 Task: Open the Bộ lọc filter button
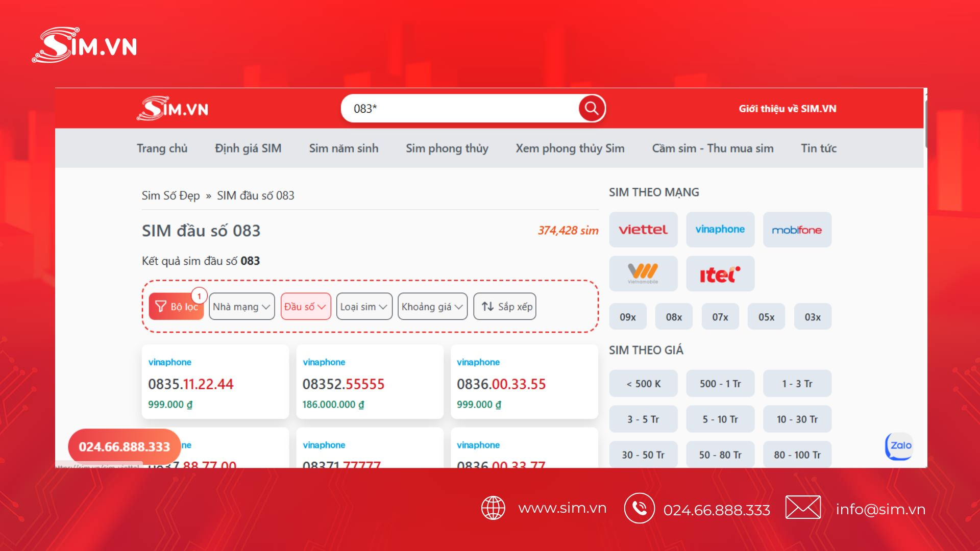[x=176, y=307]
